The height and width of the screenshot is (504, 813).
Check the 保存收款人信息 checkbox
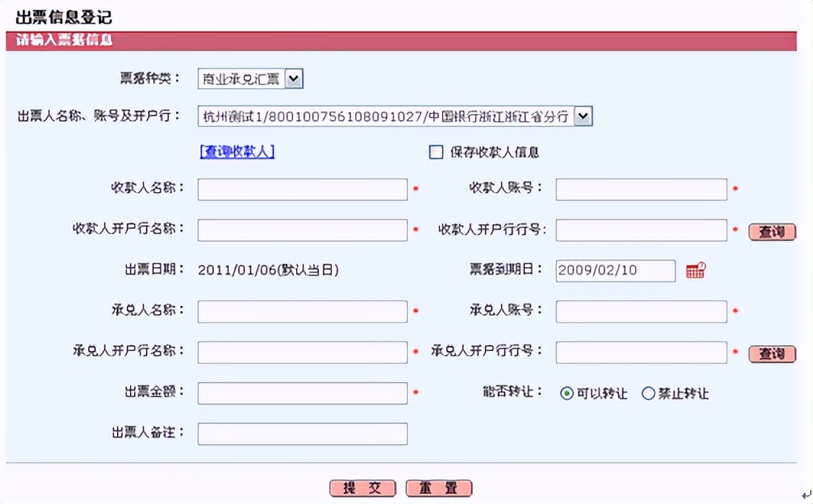click(x=435, y=152)
